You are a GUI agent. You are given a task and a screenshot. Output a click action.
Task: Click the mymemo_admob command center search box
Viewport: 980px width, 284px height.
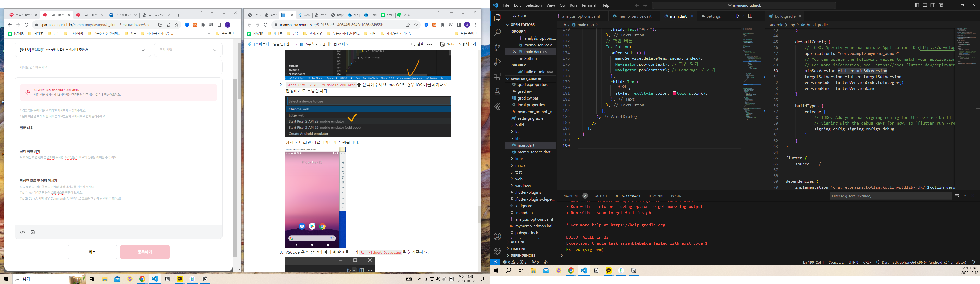pos(743,5)
